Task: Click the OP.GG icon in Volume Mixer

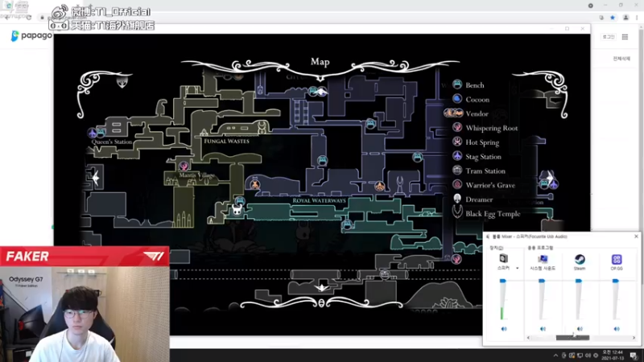Action: coord(617,259)
